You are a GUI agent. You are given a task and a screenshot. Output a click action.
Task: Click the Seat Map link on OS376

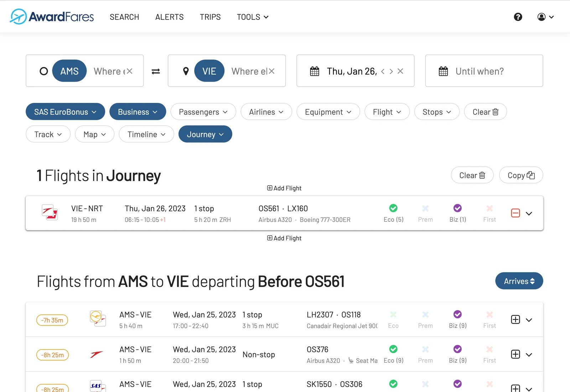click(363, 361)
